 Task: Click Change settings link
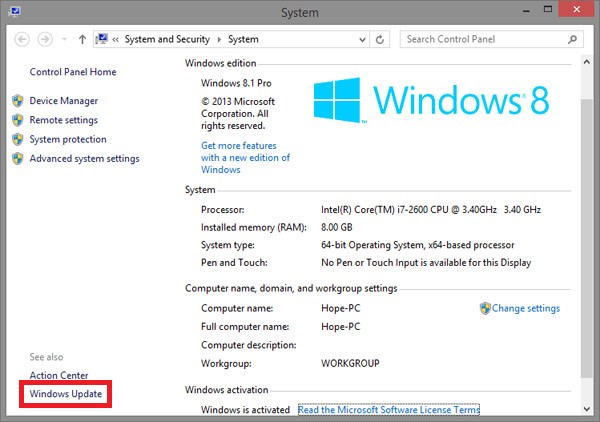[525, 308]
